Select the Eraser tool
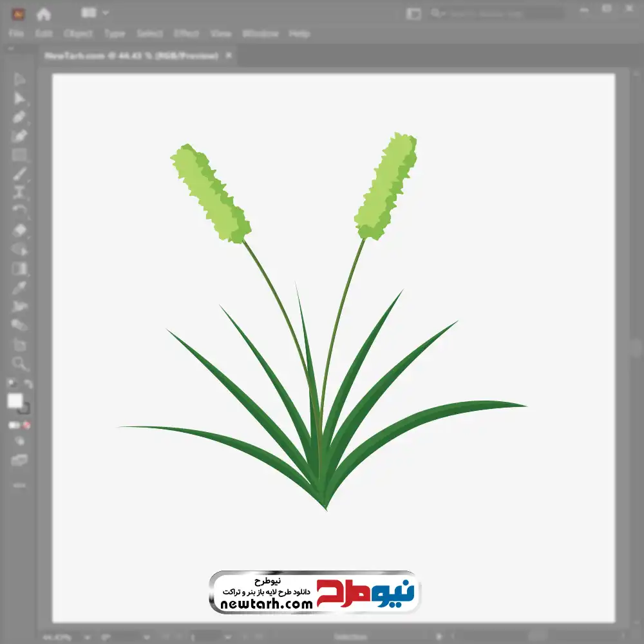 click(x=19, y=230)
